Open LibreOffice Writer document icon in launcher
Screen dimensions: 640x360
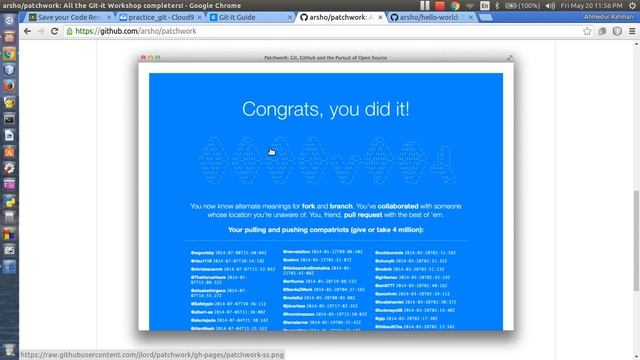9,135
